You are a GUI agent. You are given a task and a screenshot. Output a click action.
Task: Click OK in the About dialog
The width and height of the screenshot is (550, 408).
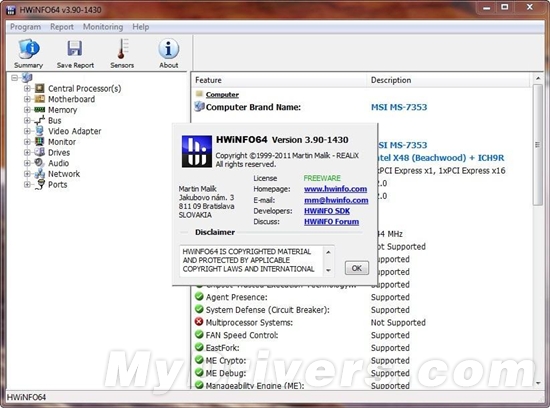(x=357, y=268)
